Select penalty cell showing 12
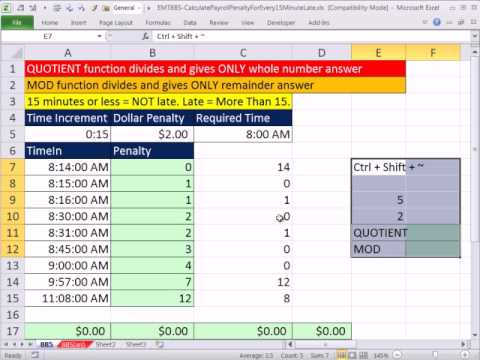480x360 pixels. coord(152,298)
